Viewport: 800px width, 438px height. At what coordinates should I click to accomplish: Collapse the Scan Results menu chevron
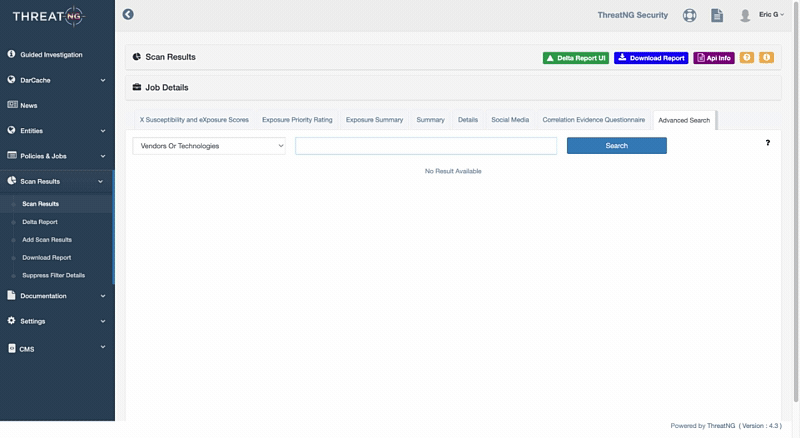101,181
